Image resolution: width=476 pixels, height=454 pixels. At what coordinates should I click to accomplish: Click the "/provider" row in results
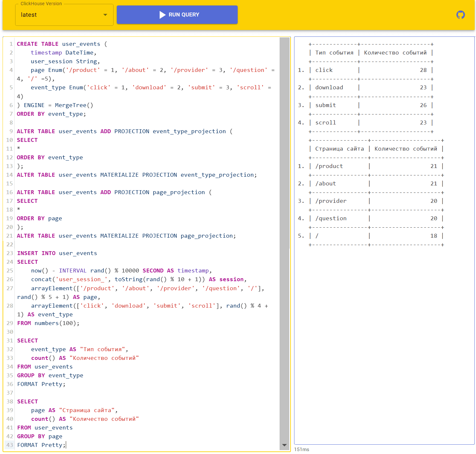[x=331, y=201]
